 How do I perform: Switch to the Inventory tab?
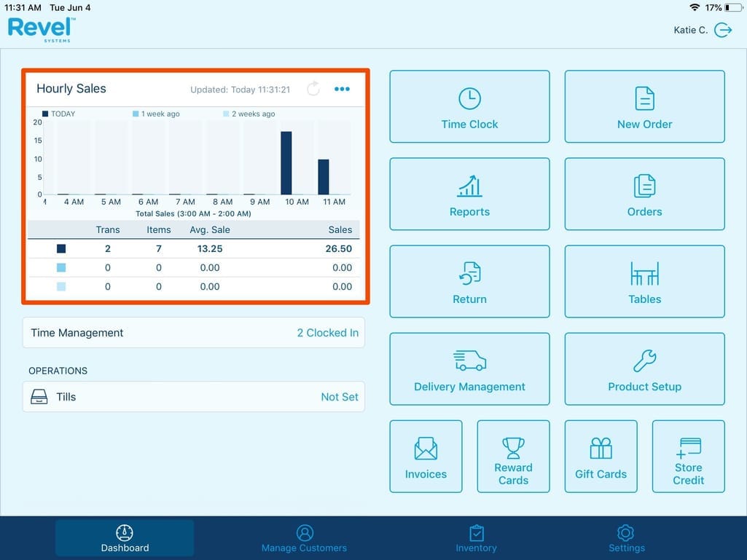[x=477, y=539]
